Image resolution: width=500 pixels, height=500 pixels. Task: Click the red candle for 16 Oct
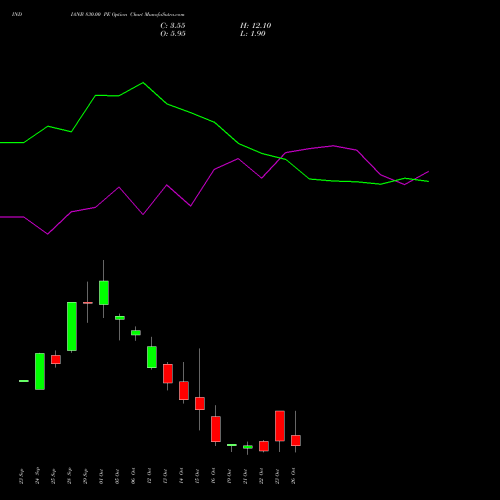[216, 429]
